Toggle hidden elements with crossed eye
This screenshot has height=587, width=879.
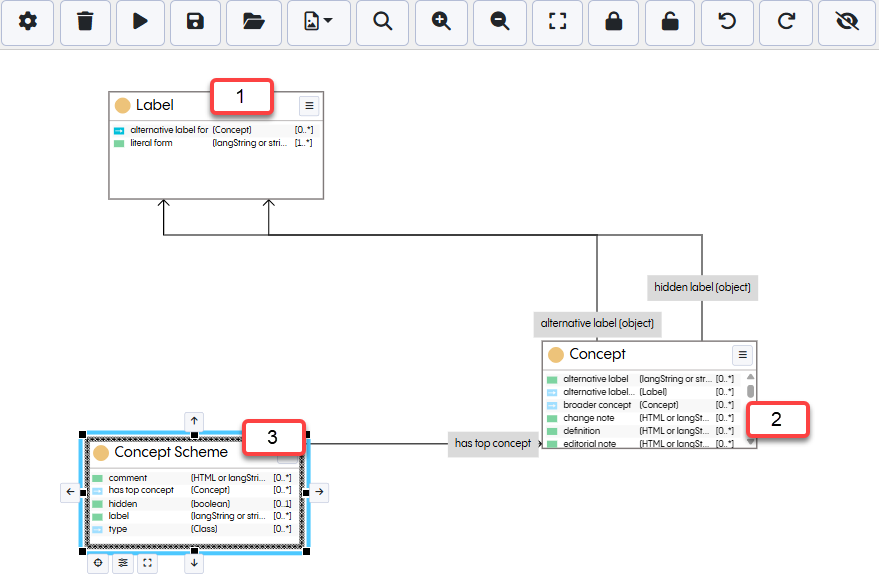[x=847, y=22]
